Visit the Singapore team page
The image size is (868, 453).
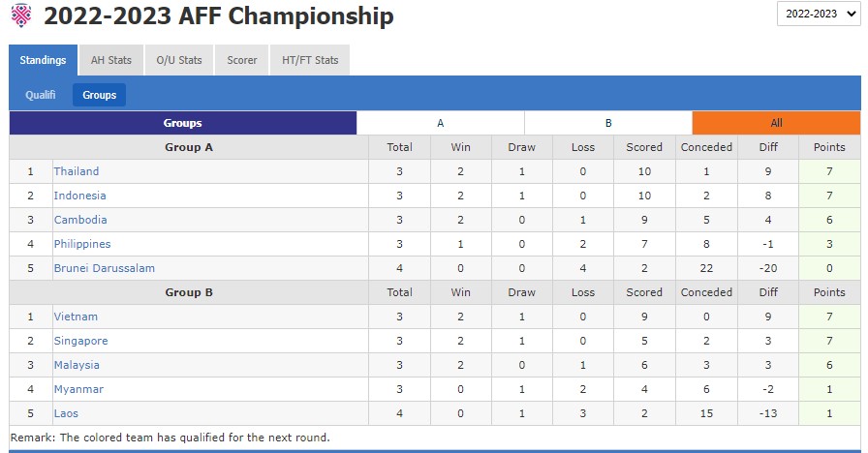80,341
